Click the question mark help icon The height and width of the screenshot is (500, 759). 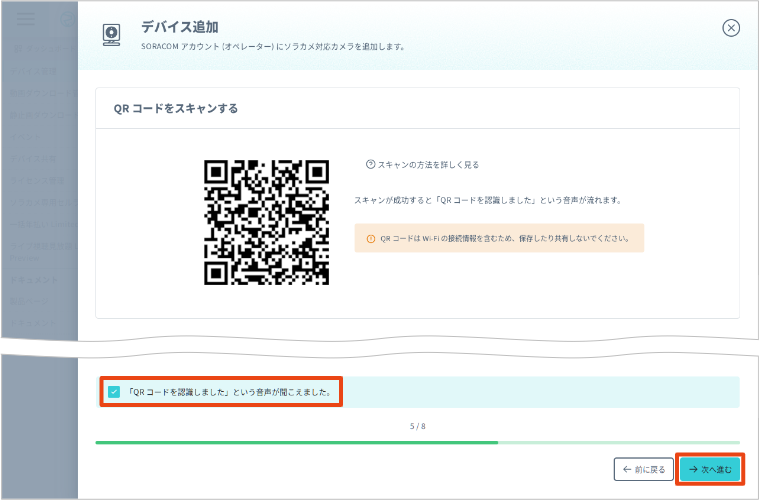coord(370,164)
